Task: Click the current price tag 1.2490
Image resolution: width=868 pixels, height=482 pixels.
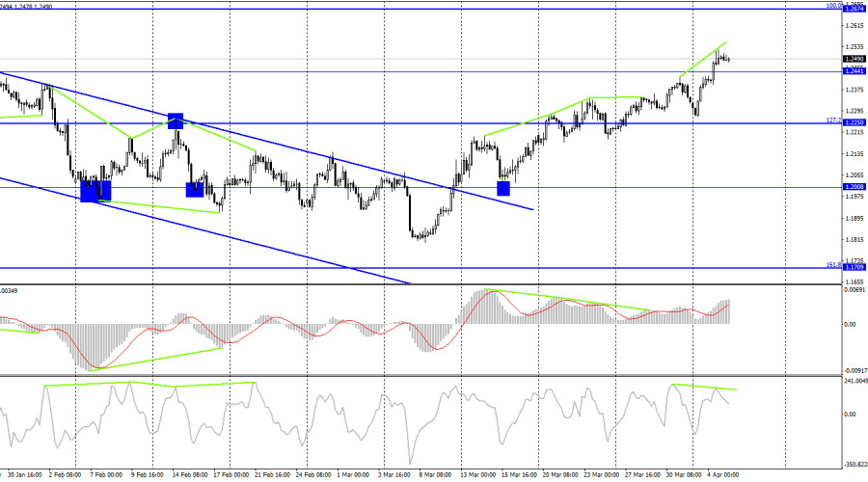Action: pyautogui.click(x=854, y=59)
